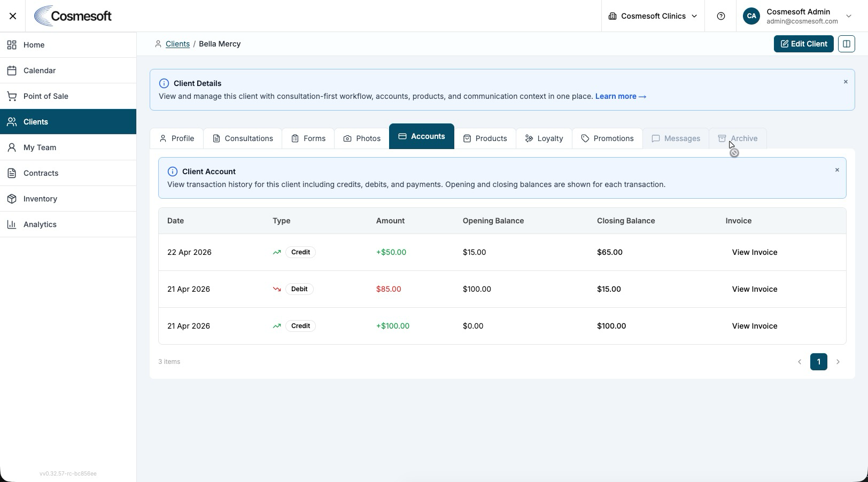Screen dimensions: 868x482
Task: Open the Promotions tab
Action: pyautogui.click(x=607, y=138)
